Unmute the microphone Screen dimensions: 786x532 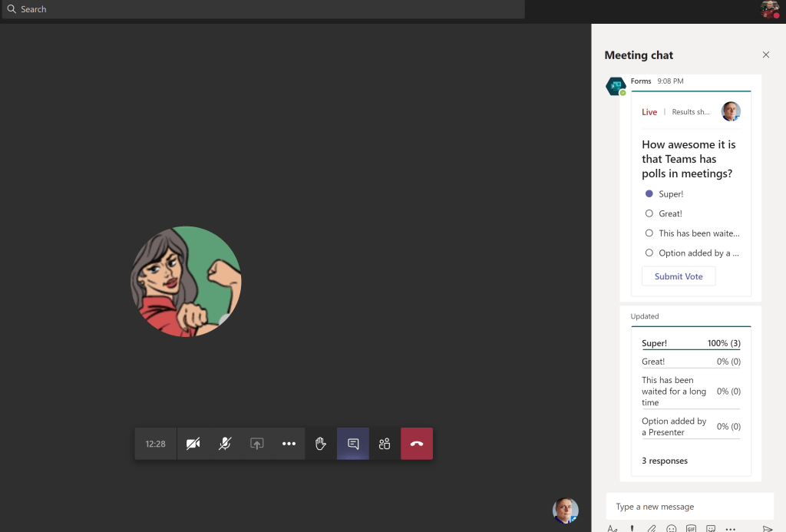pos(225,444)
